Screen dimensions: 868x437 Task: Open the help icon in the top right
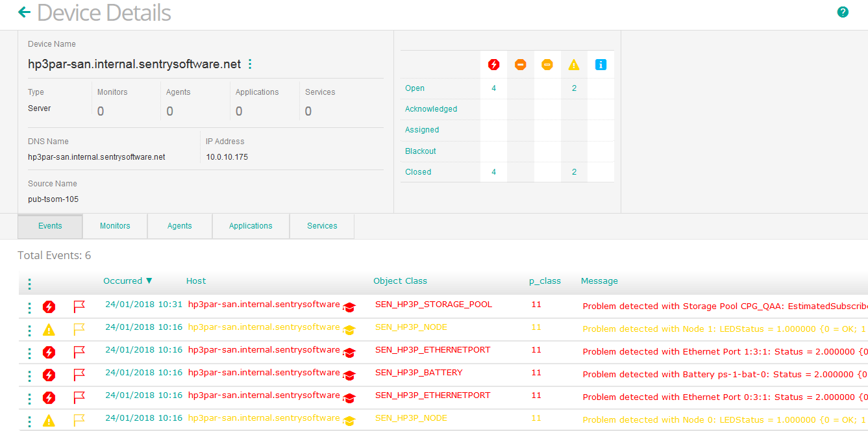click(842, 12)
